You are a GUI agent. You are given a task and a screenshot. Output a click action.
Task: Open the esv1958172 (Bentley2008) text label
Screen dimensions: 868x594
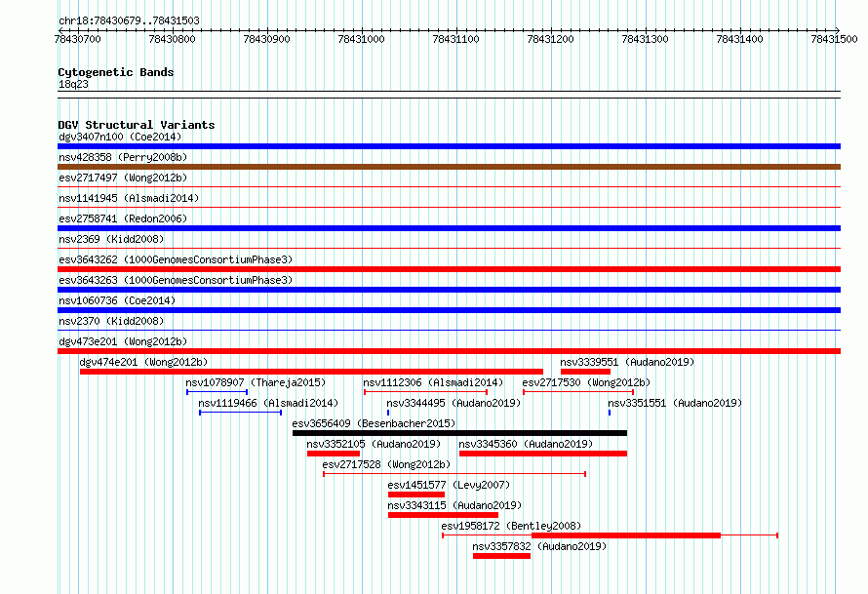tap(511, 526)
